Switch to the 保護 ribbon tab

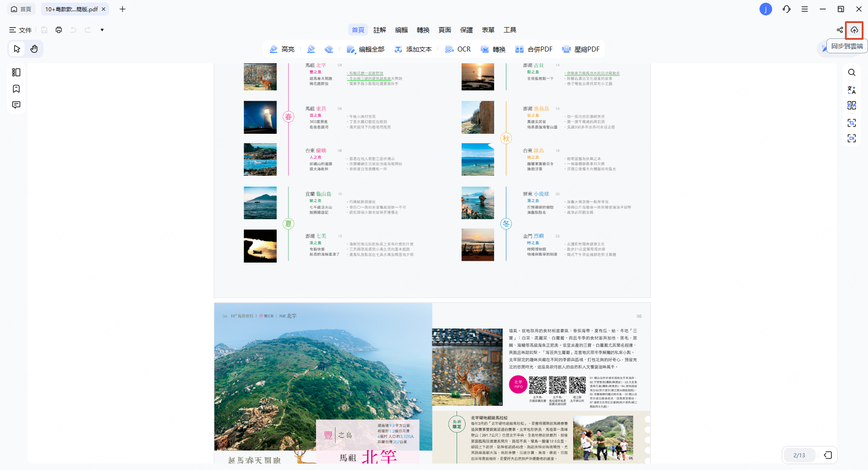tap(467, 30)
